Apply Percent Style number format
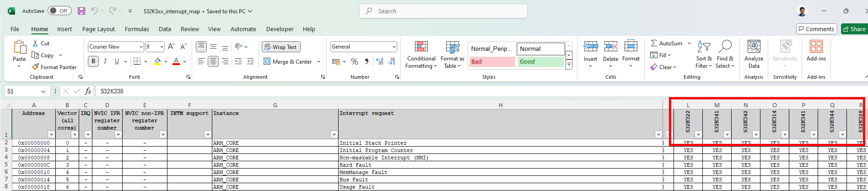This screenshot has width=868, height=191. tap(355, 61)
